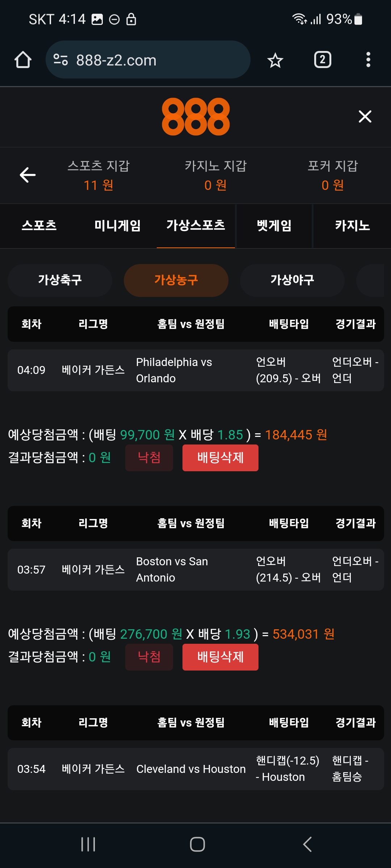This screenshot has width=391, height=868.
Task: Open the 카지노 tab
Action: (x=352, y=226)
